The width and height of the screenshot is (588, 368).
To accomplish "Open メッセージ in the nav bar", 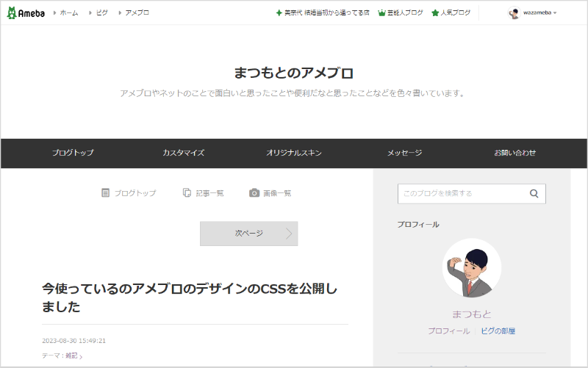I will 404,153.
